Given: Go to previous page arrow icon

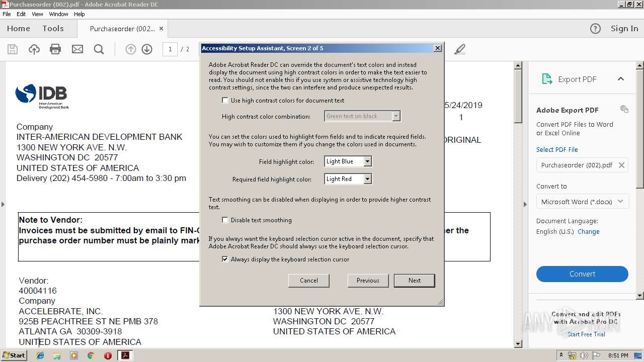Looking at the screenshot, I should coord(131,49).
